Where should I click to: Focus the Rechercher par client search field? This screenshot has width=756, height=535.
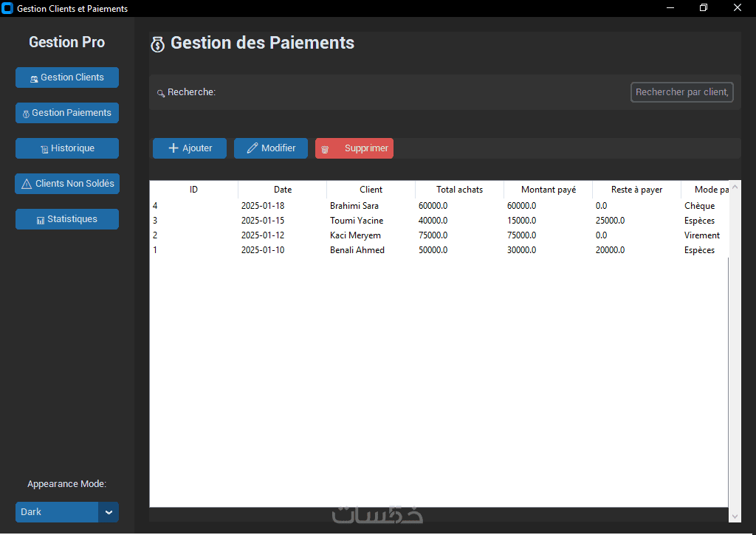click(681, 92)
